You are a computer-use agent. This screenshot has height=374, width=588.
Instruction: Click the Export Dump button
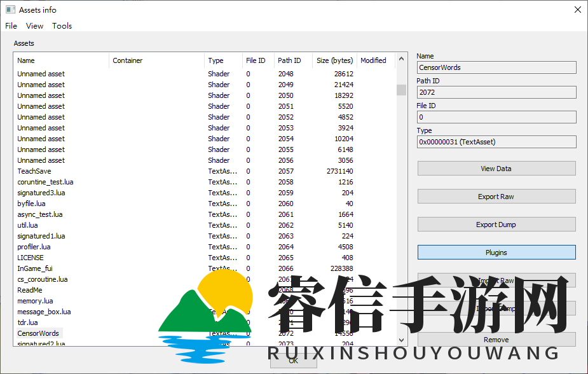(x=496, y=224)
